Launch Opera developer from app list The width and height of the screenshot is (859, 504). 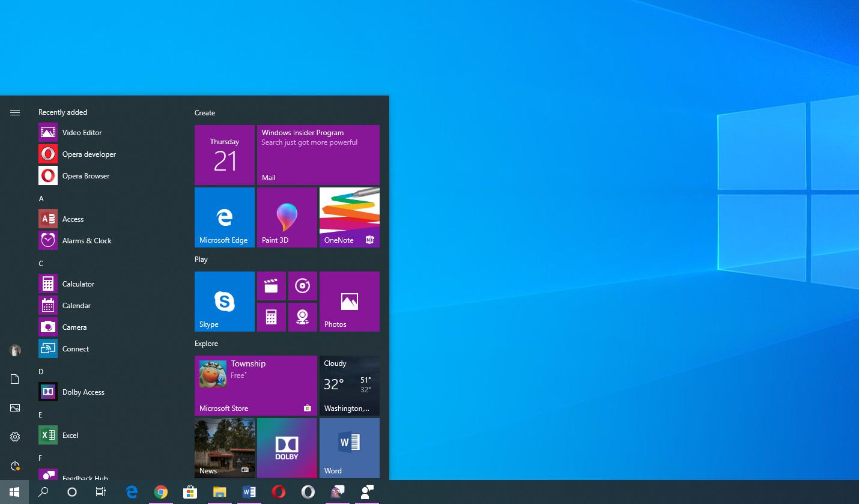pyautogui.click(x=89, y=154)
